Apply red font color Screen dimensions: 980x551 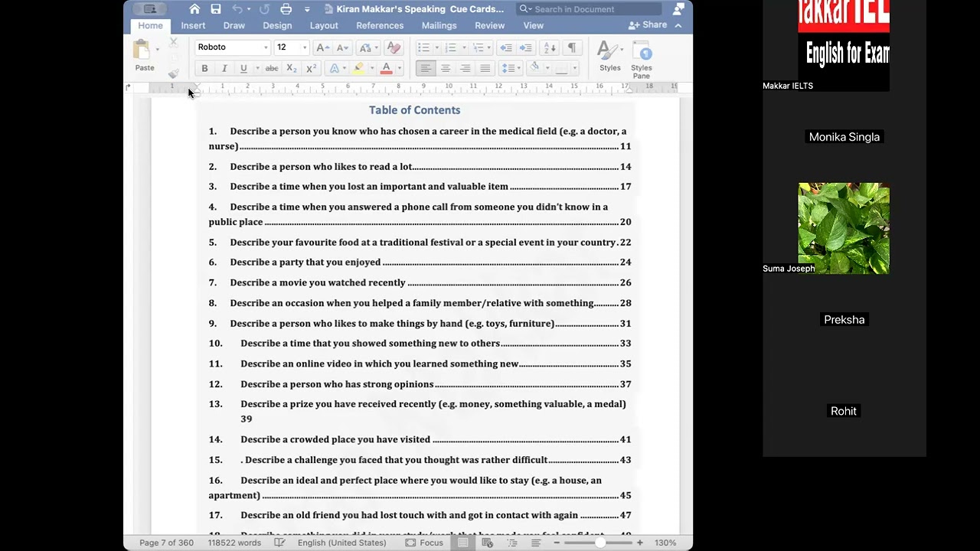[x=387, y=69]
